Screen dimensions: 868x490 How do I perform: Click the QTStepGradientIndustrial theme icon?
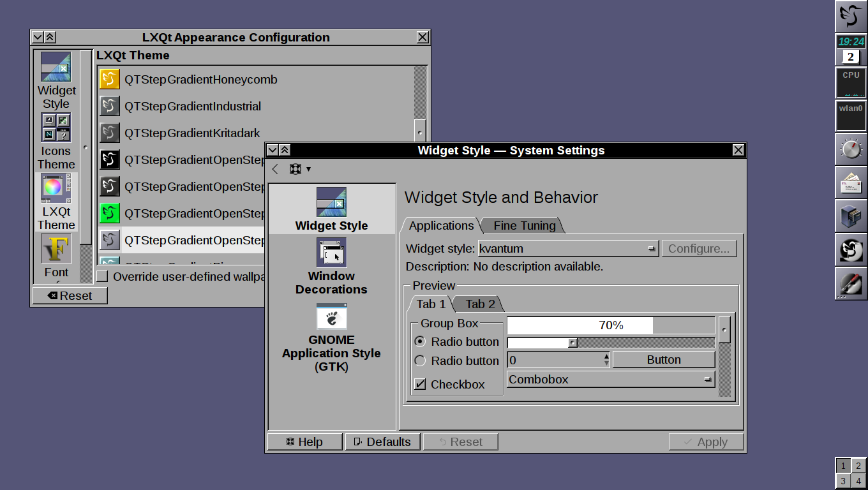click(x=110, y=107)
